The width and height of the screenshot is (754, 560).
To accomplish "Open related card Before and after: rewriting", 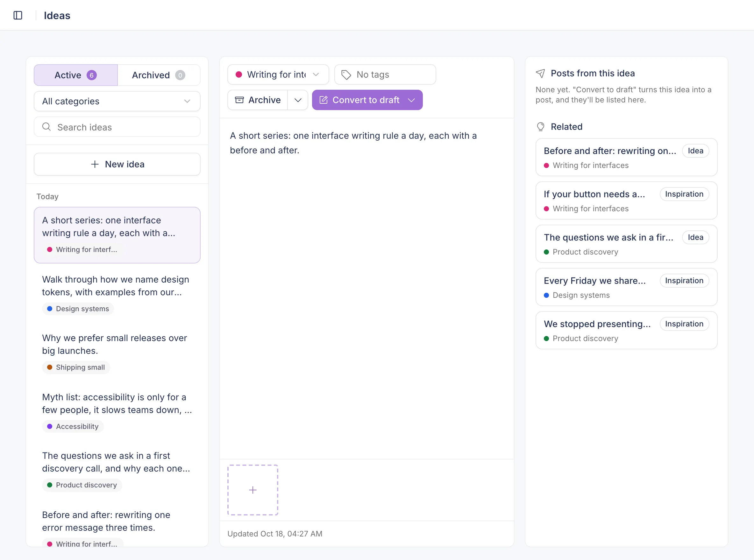I will pyautogui.click(x=626, y=157).
